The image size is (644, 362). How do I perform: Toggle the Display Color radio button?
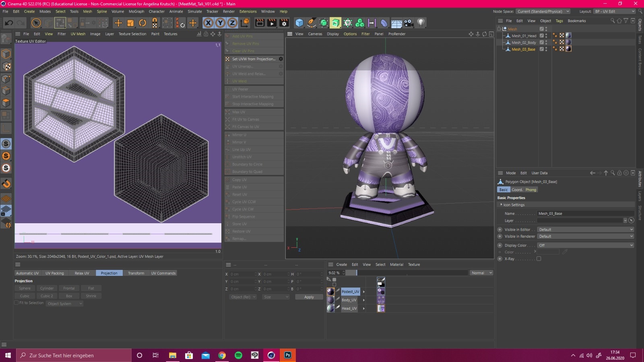coord(500,245)
